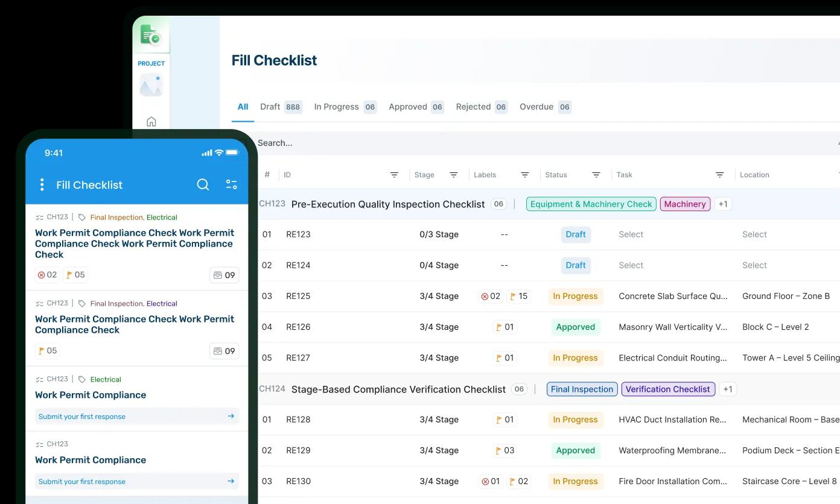Click the error count 02 in row RE125

[489, 296]
